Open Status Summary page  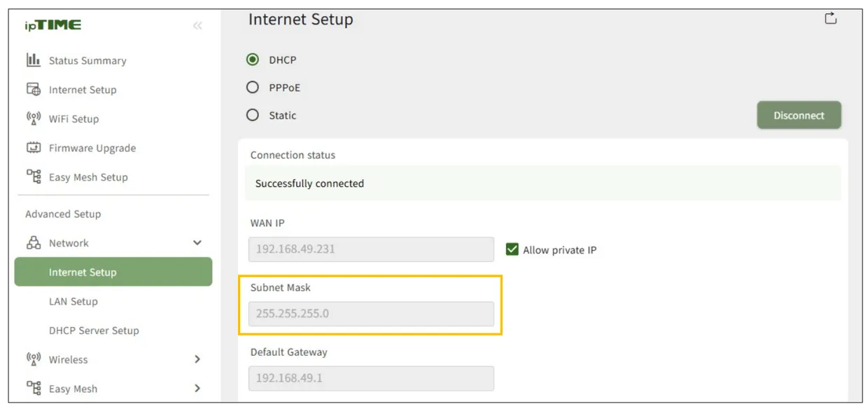87,61
